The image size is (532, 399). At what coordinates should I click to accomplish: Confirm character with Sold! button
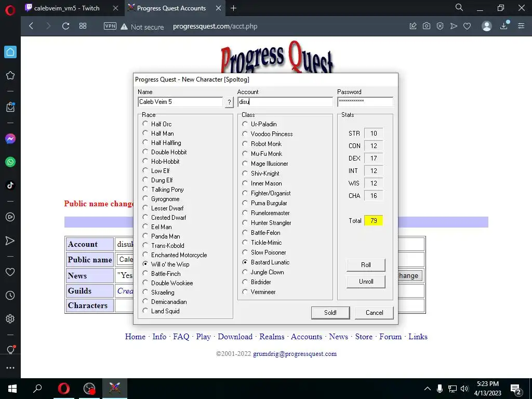click(330, 313)
